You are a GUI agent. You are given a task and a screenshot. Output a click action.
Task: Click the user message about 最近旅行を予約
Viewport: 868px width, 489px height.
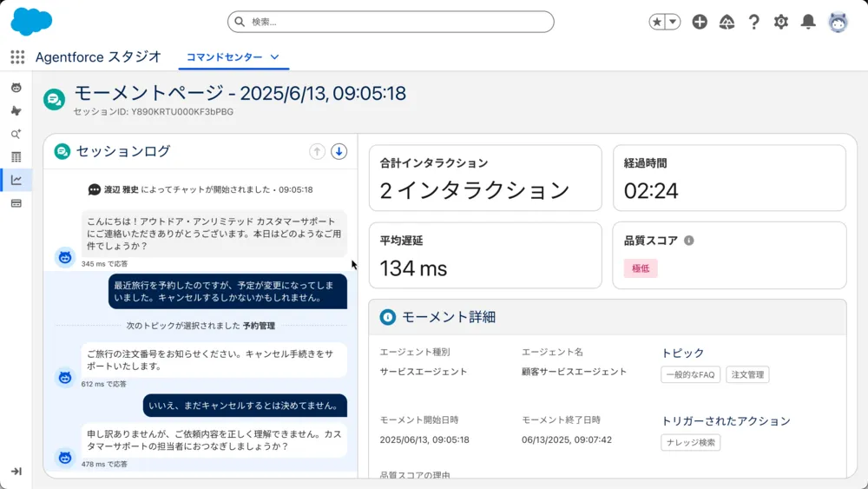click(227, 291)
